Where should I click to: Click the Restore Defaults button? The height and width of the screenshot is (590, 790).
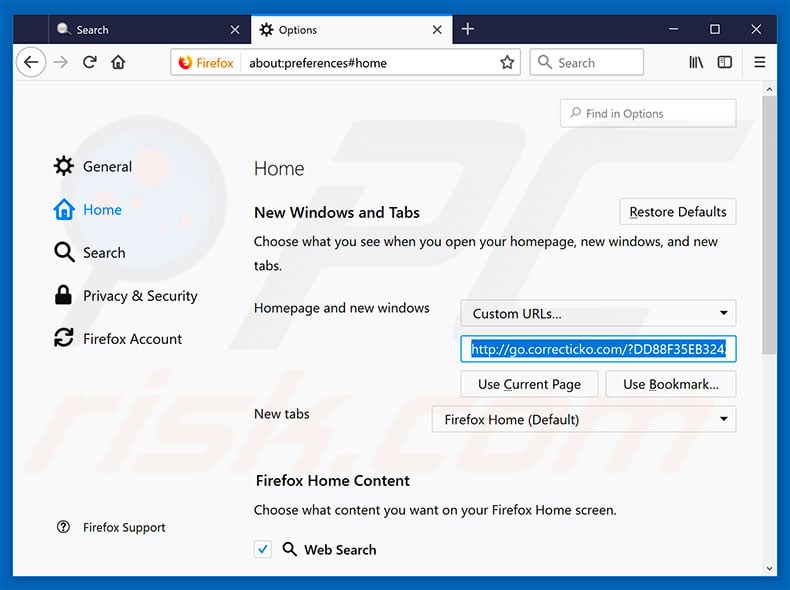pos(678,212)
